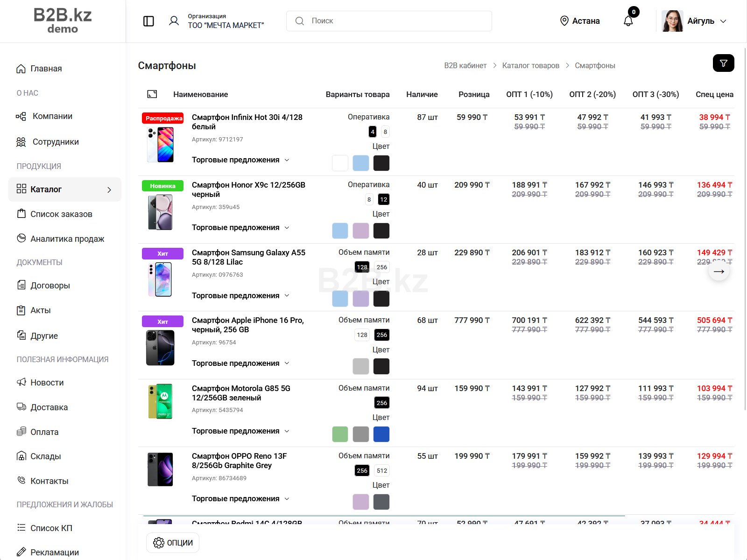
Task: Click the Аналитика продаж sidebar icon
Action: (x=21, y=238)
